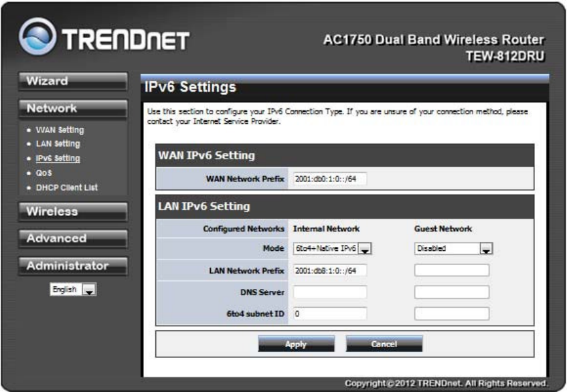The image size is (567, 392).
Task: Open the IPv6 Setting link
Action: (x=58, y=159)
